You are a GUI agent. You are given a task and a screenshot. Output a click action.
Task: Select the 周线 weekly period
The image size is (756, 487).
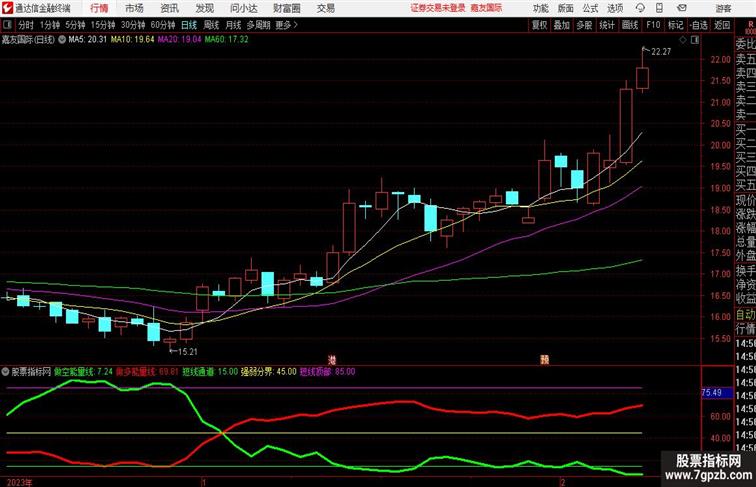click(211, 25)
